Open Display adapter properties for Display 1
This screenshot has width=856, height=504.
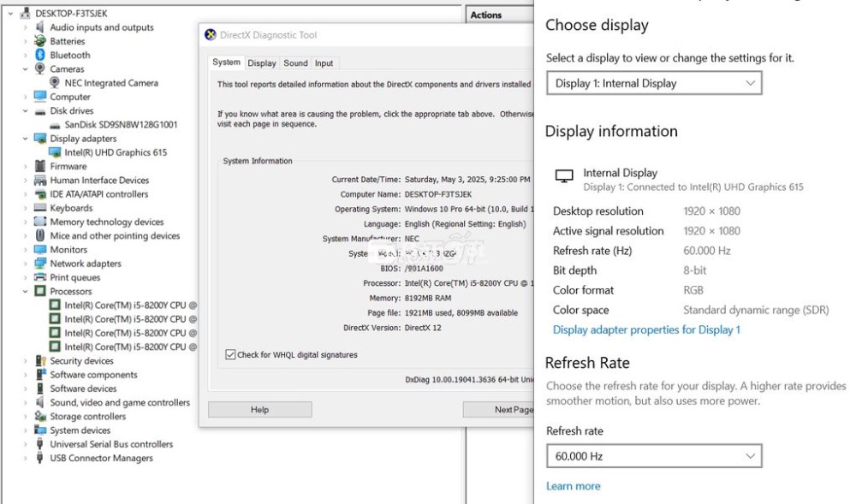pyautogui.click(x=646, y=330)
